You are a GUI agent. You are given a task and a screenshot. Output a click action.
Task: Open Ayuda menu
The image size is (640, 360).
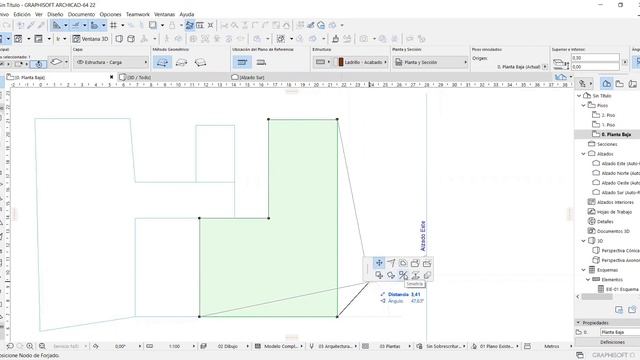pos(187,14)
